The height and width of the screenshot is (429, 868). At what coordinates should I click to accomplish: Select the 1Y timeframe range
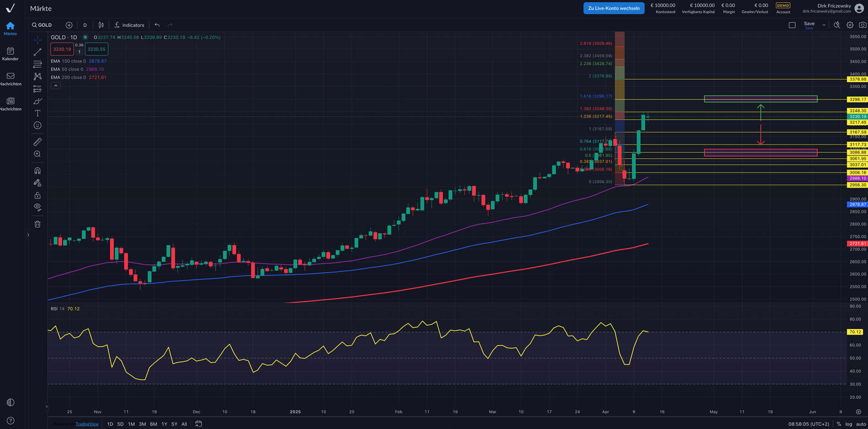click(164, 424)
